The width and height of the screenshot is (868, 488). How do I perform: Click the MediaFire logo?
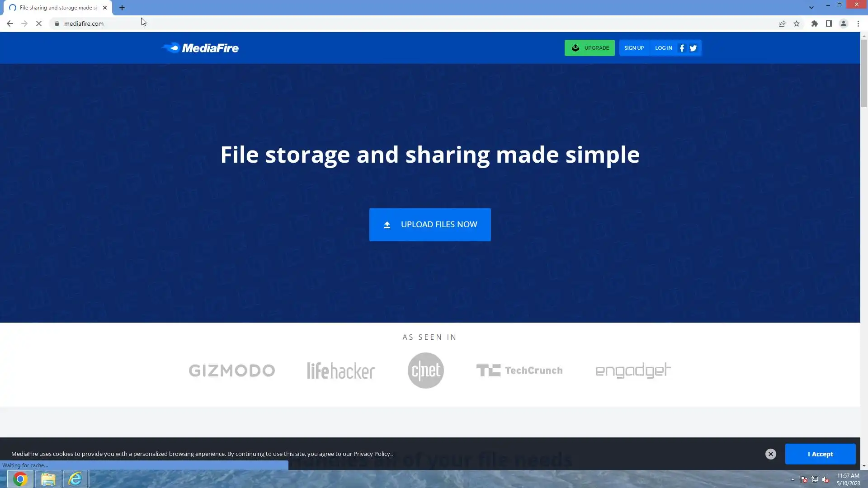[x=200, y=48]
